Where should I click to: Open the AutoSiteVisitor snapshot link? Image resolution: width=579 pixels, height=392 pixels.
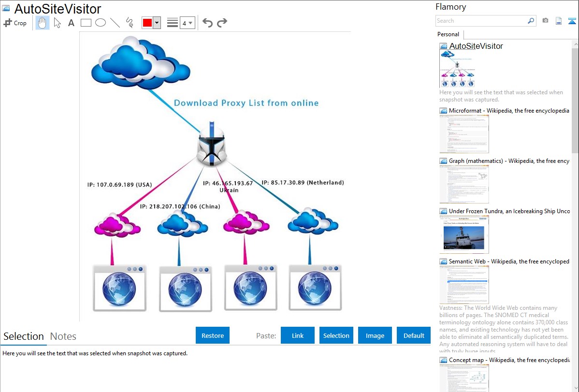(x=476, y=46)
